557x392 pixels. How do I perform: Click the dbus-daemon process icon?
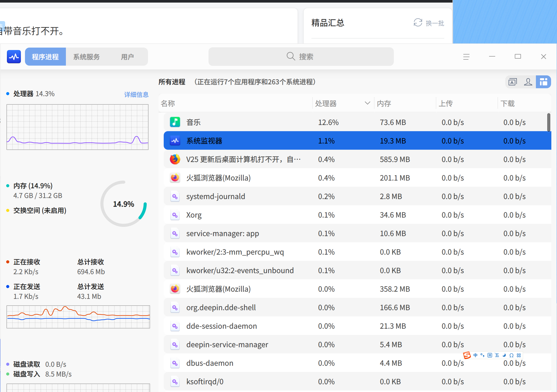175,363
